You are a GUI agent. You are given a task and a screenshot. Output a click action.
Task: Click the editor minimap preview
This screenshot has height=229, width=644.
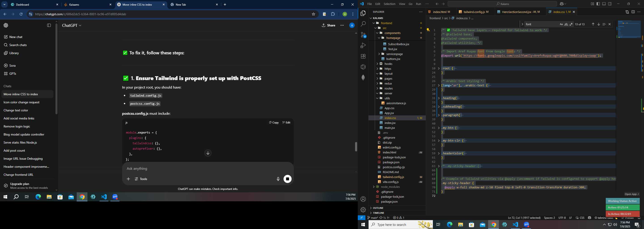[x=629, y=30]
